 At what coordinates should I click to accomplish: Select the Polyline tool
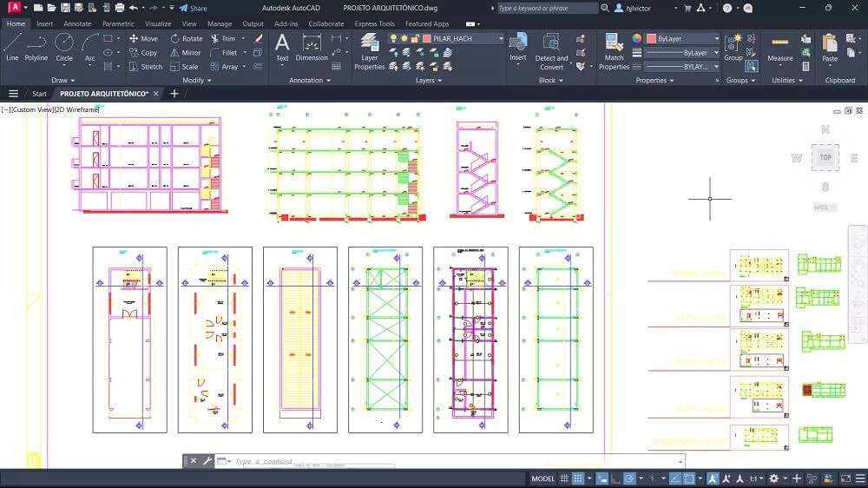pos(36,47)
